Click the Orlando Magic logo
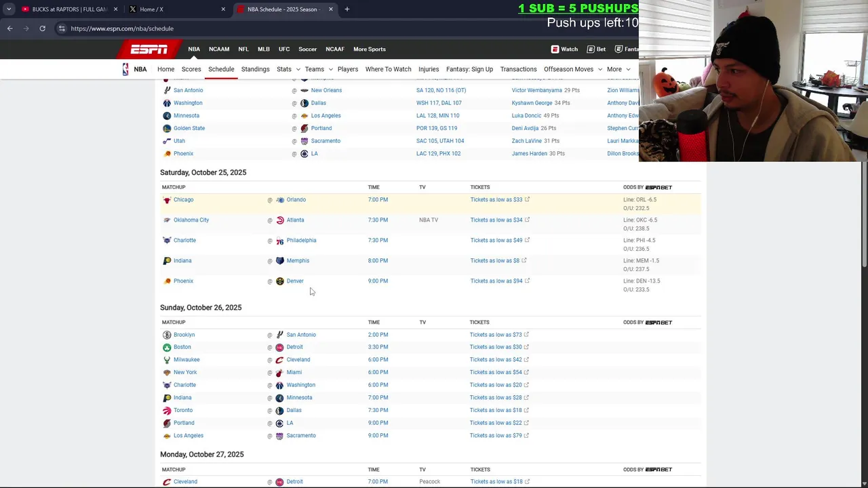The image size is (868, 488). point(280,200)
